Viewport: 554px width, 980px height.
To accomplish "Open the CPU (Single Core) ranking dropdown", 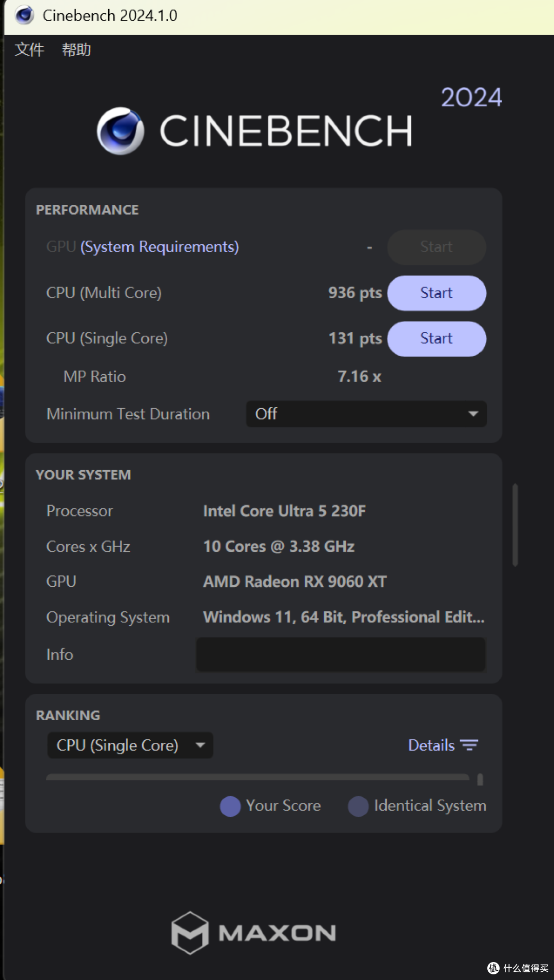I will 130,745.
